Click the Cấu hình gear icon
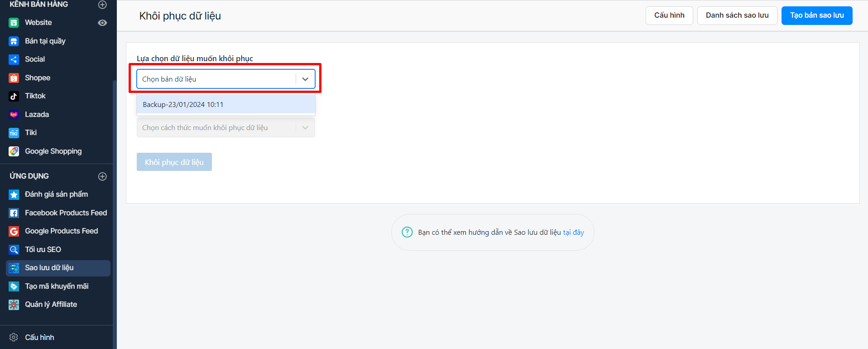The width and height of the screenshot is (868, 349). click(14, 337)
